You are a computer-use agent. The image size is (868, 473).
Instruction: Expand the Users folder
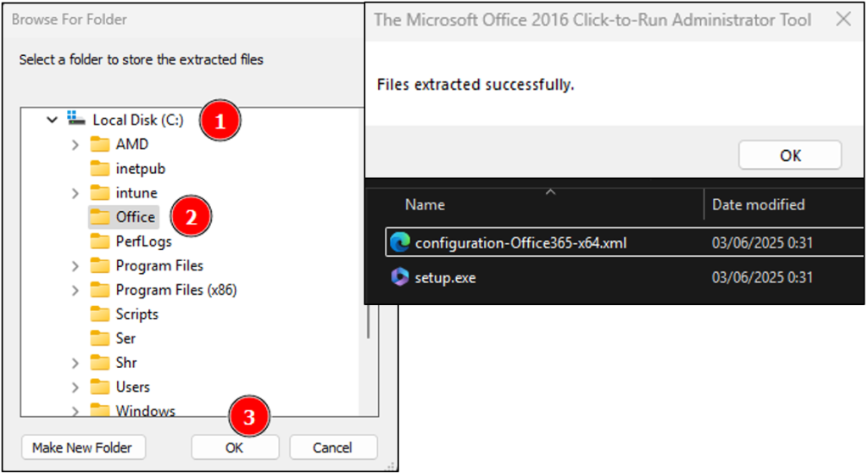tap(75, 387)
